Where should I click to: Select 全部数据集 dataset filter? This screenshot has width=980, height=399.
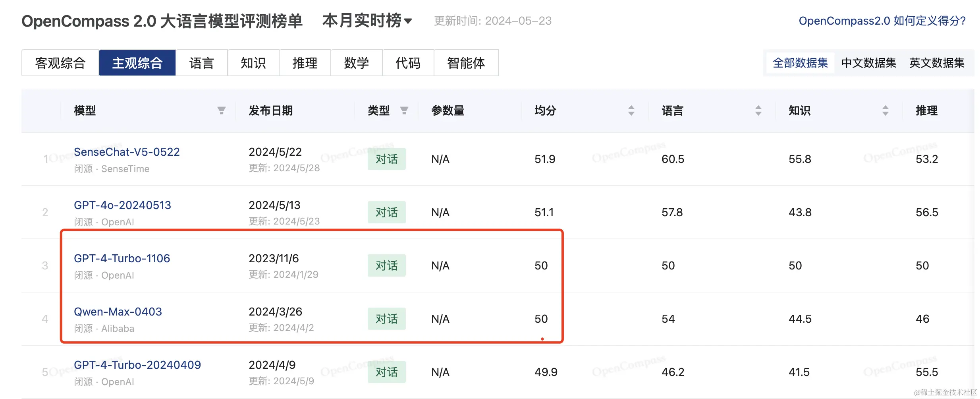pyautogui.click(x=800, y=63)
